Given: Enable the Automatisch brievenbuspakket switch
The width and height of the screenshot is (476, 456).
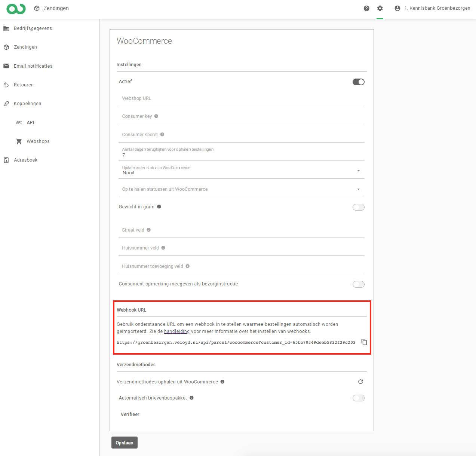Looking at the screenshot, I should click(358, 398).
